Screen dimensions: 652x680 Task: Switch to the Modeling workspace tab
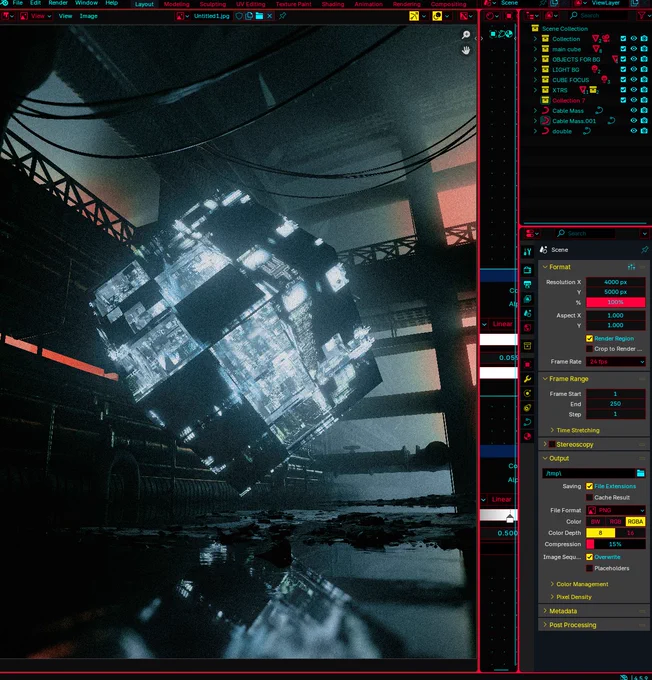177,4
